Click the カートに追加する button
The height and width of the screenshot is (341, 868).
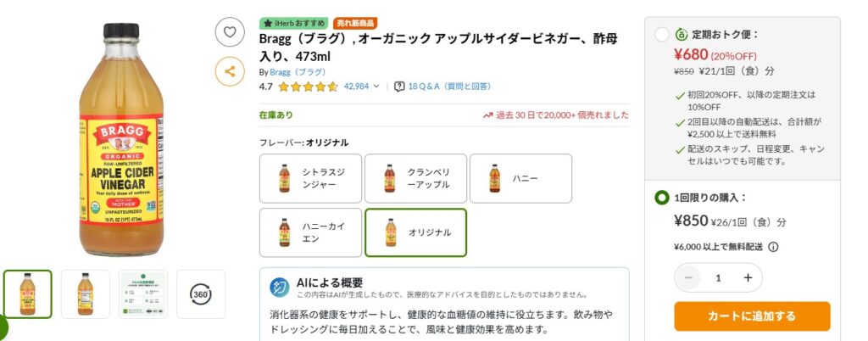(753, 316)
